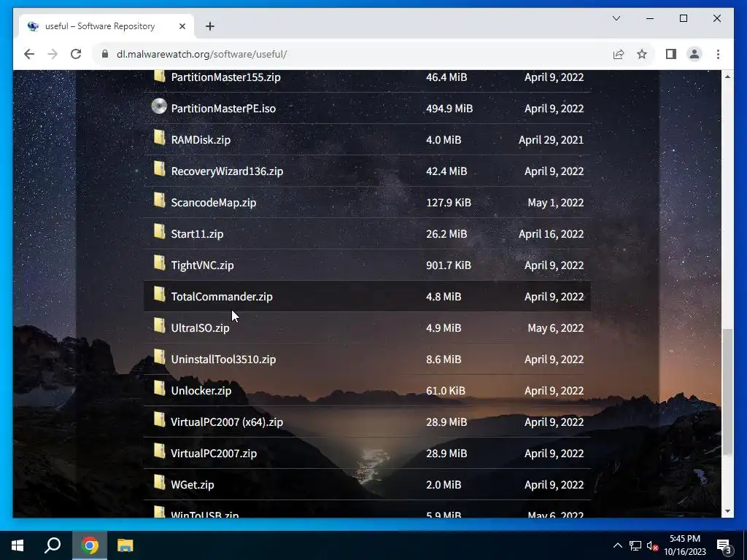The height and width of the screenshot is (560, 747).
Task: Click the April 29, 2021 date
Action: click(551, 140)
